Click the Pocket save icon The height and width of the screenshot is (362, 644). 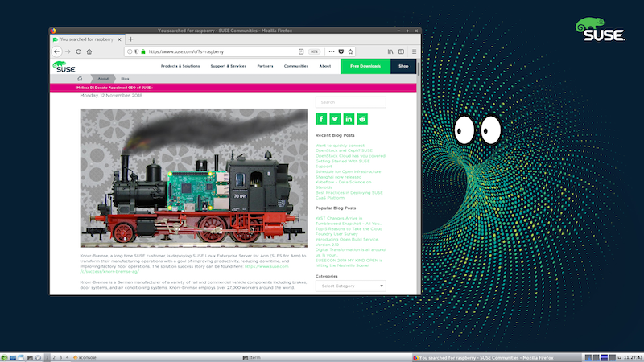pyautogui.click(x=343, y=51)
